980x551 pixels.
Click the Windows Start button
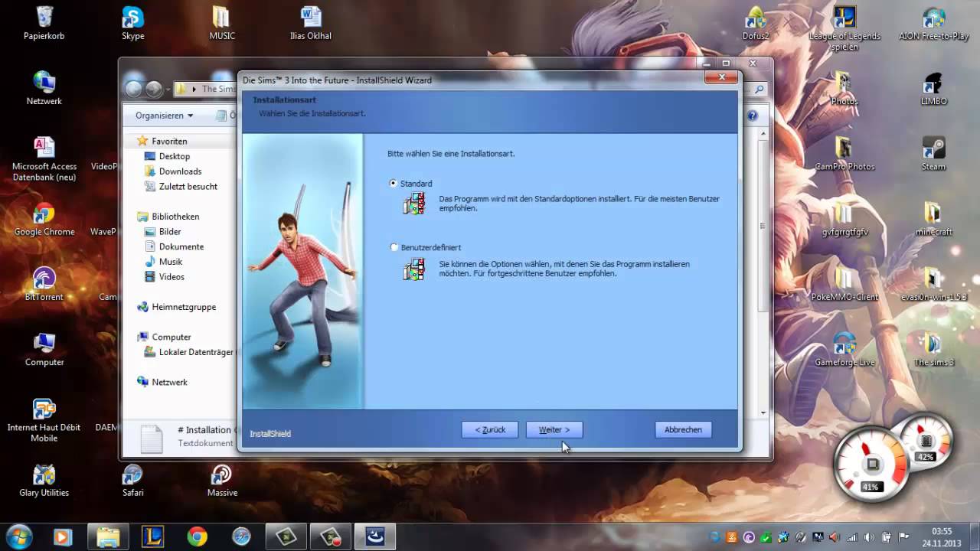(x=18, y=536)
